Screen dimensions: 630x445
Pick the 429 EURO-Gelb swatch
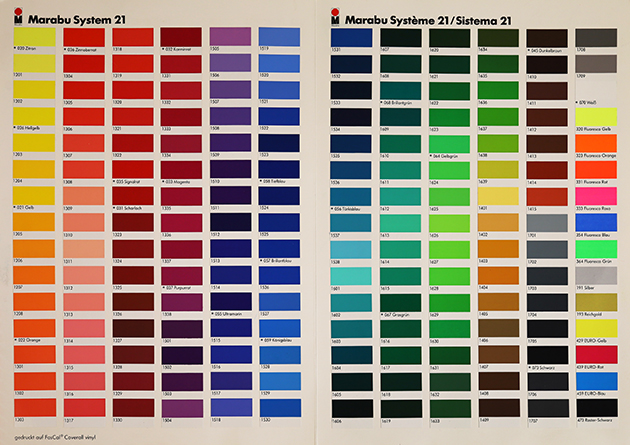tap(597, 329)
